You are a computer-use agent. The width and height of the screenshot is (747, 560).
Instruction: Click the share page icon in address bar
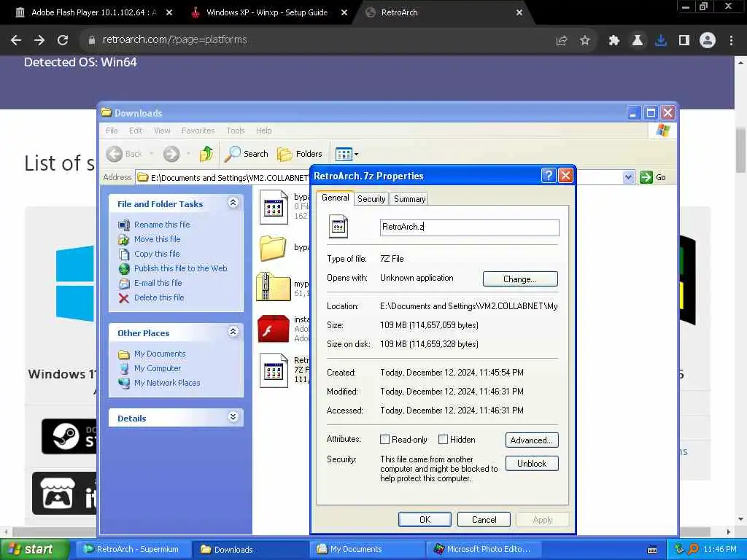click(x=562, y=41)
